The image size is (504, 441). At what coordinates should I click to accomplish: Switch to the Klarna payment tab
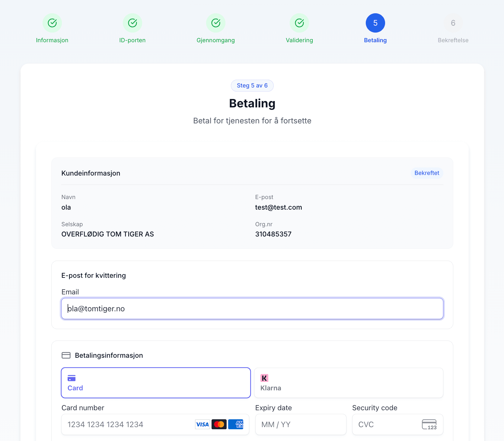[x=349, y=383]
